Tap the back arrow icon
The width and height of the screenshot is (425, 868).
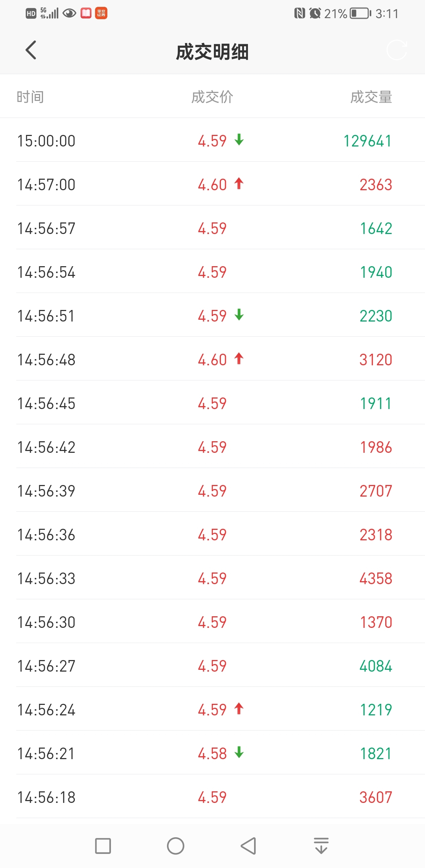tap(31, 50)
